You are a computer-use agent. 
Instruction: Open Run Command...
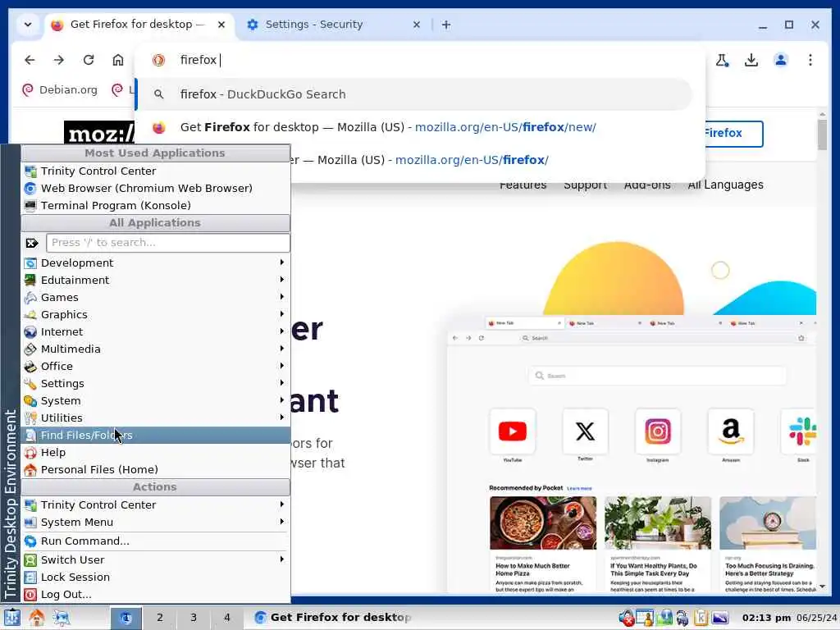point(156,541)
